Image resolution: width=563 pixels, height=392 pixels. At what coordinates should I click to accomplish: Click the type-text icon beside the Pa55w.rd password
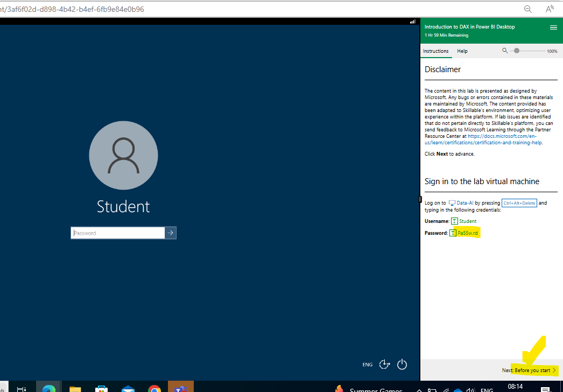pyautogui.click(x=454, y=233)
